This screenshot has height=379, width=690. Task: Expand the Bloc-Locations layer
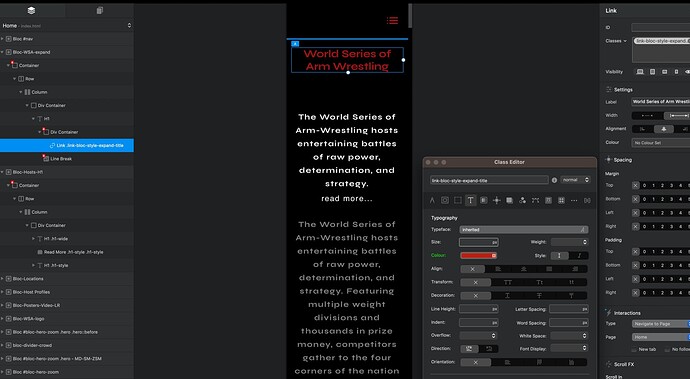pyautogui.click(x=2, y=279)
